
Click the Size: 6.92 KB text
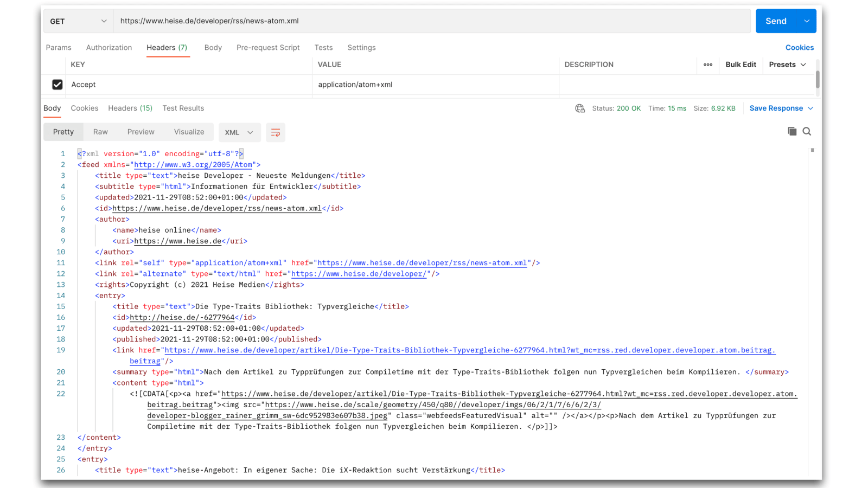pos(714,108)
